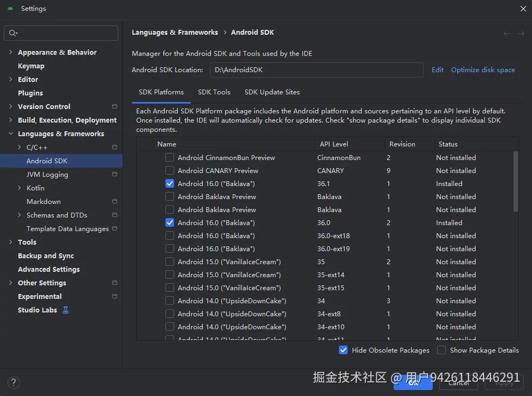This screenshot has width=532, height=396.
Task: Click project-level icon beside Template Data Languages
Action: [x=114, y=228]
